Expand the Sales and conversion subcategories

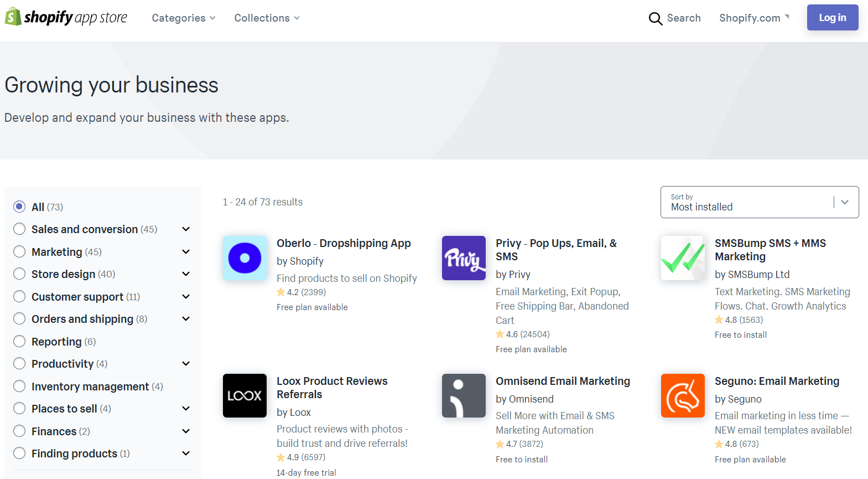click(186, 229)
